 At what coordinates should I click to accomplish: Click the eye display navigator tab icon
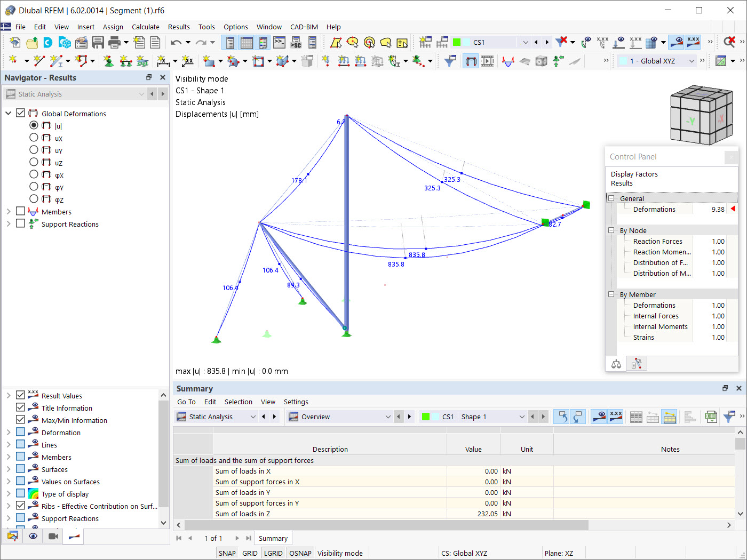point(33,536)
